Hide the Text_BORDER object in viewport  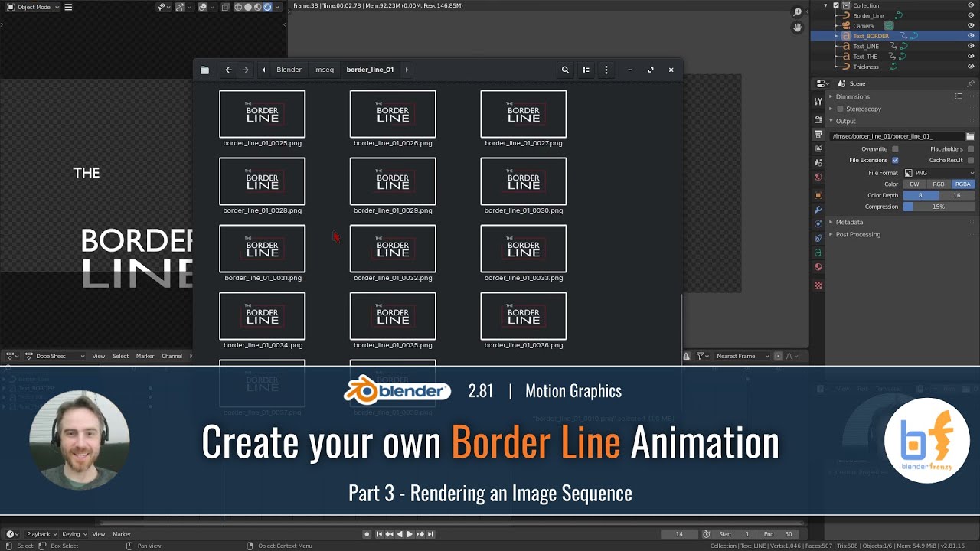[x=971, y=36]
